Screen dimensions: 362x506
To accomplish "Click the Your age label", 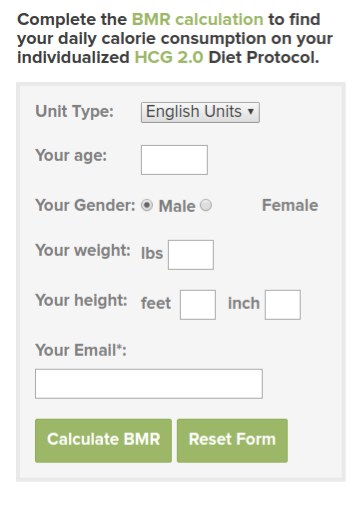I will 71,156.
